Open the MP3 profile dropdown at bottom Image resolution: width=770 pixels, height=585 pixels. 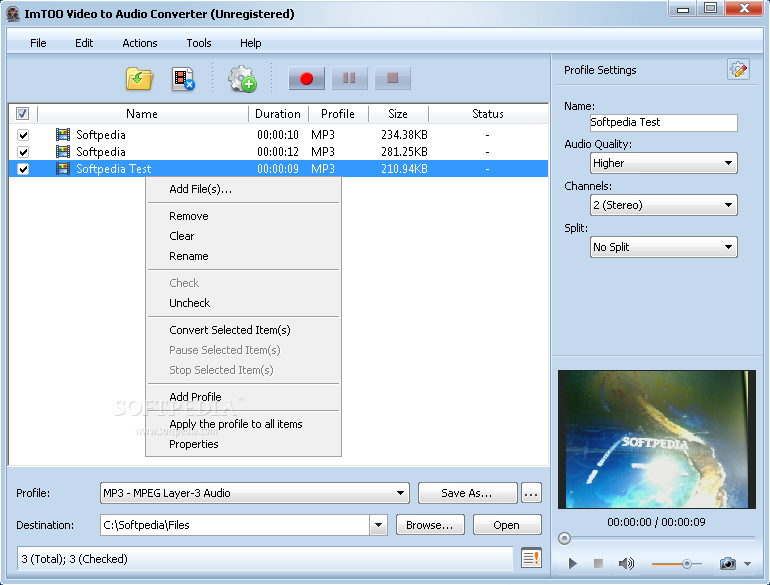click(254, 493)
